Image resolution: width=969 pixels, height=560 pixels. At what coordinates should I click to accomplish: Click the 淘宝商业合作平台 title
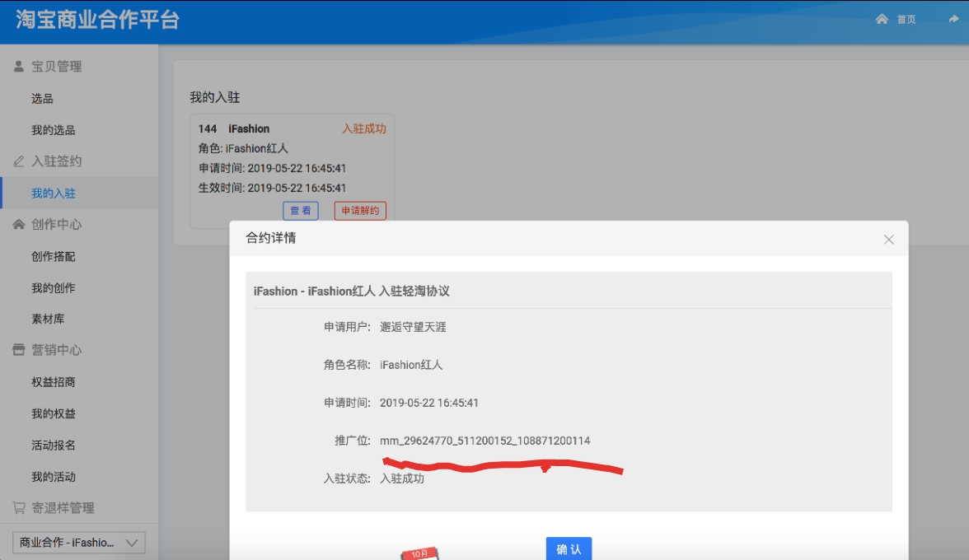coord(97,20)
